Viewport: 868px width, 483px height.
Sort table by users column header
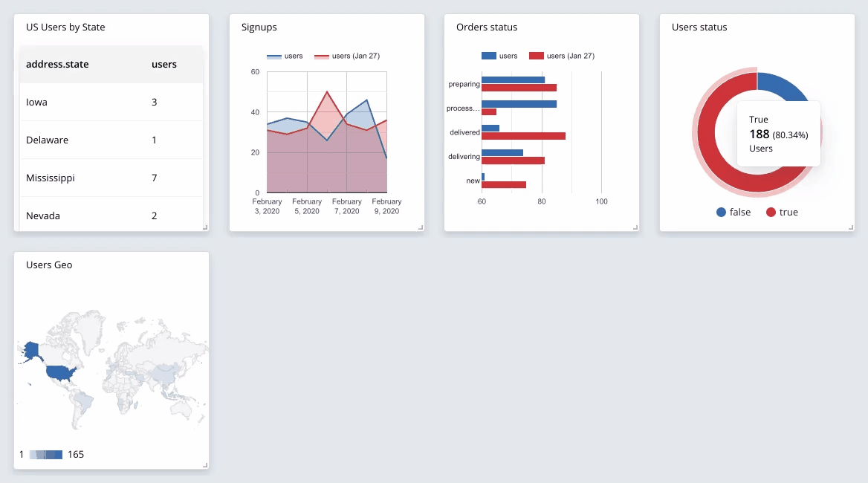click(163, 64)
